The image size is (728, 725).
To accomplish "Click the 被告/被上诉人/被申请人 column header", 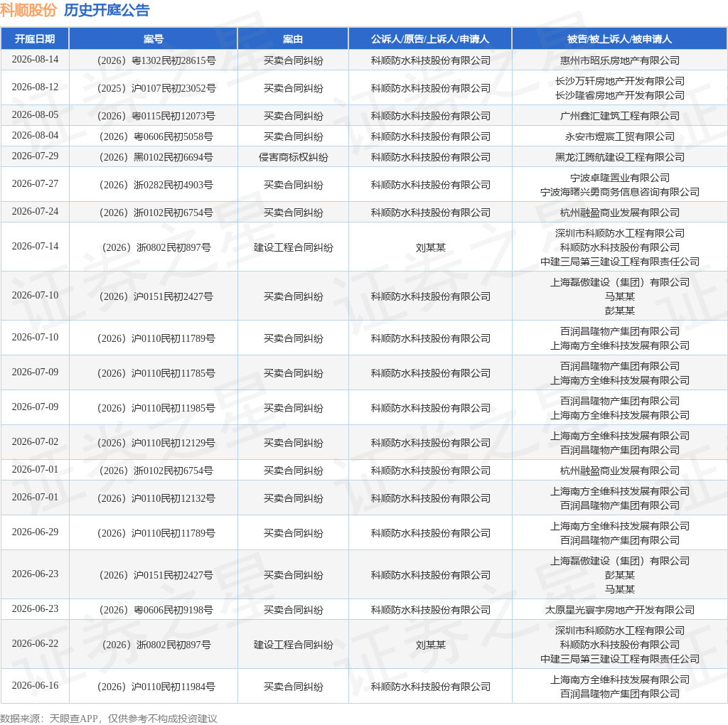I will (x=619, y=39).
